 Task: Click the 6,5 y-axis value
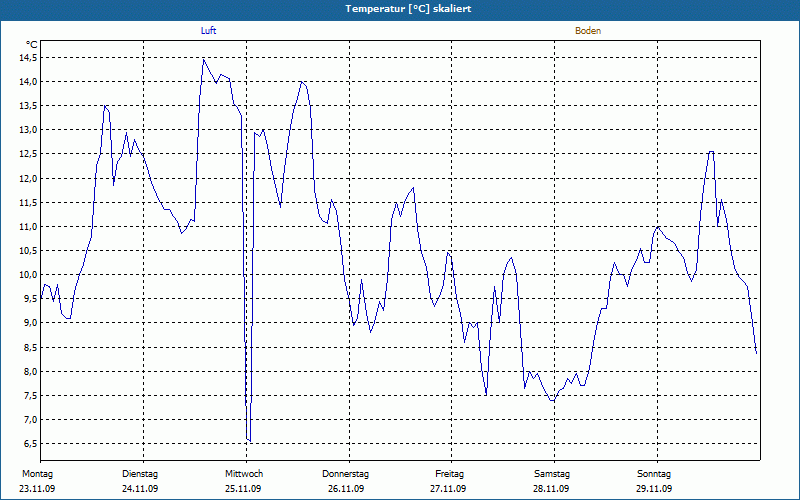click(x=30, y=444)
